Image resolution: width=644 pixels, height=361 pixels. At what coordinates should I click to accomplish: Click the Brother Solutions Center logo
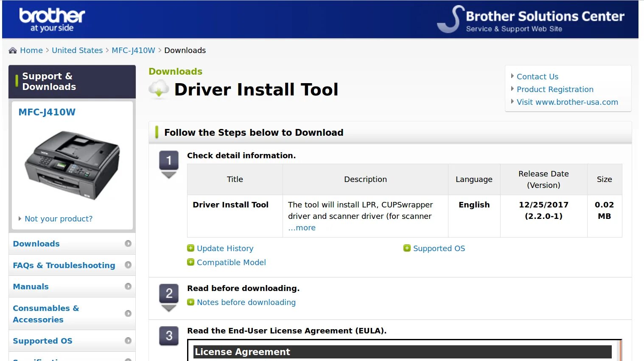[x=531, y=20]
